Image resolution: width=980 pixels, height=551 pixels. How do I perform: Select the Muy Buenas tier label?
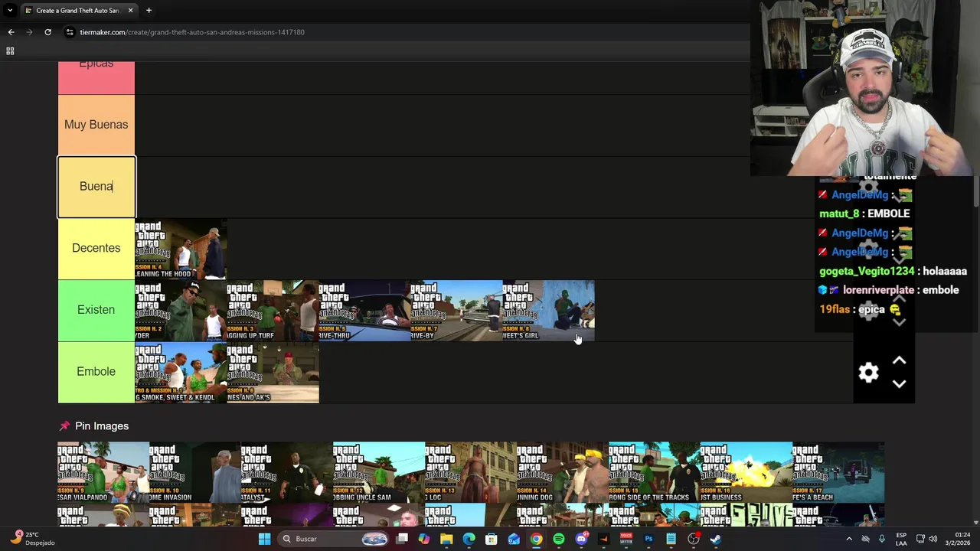pos(96,125)
